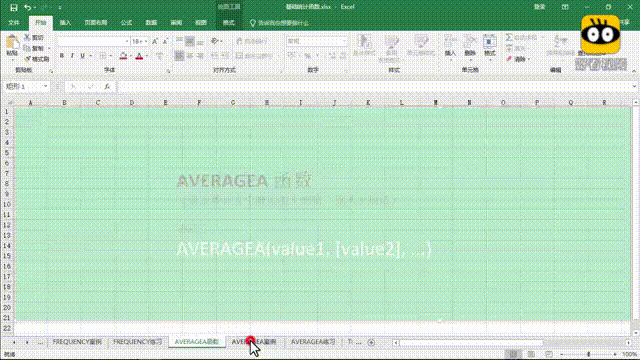
Task: Click the Clear eraser icon
Action: pos(509,59)
